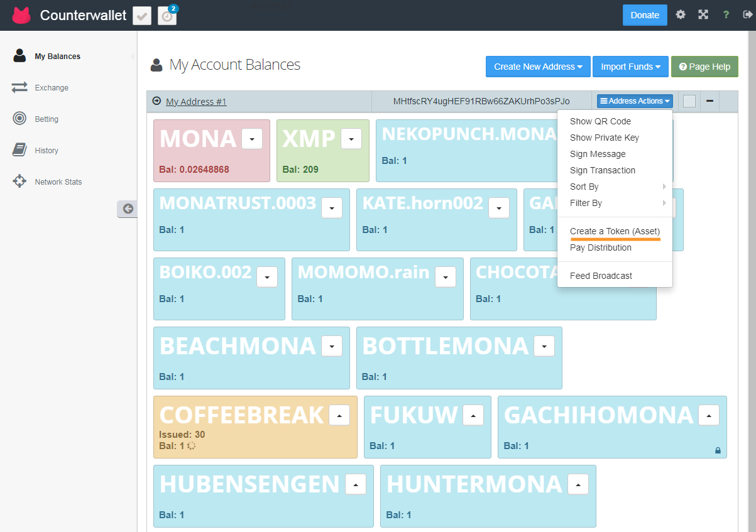Click the logout icon at top right

pos(747,15)
